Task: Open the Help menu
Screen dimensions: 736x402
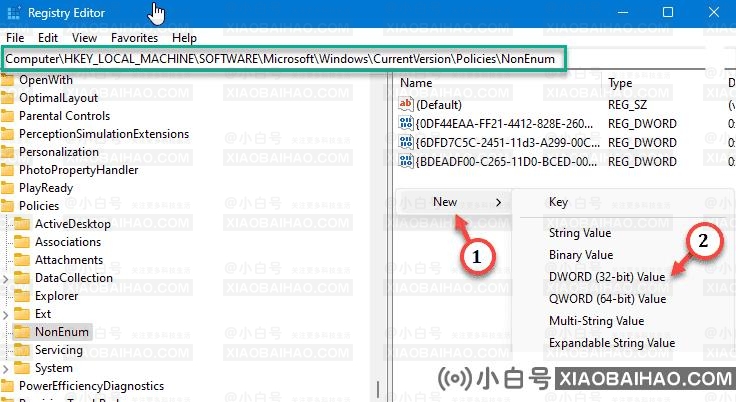Action: tap(184, 38)
